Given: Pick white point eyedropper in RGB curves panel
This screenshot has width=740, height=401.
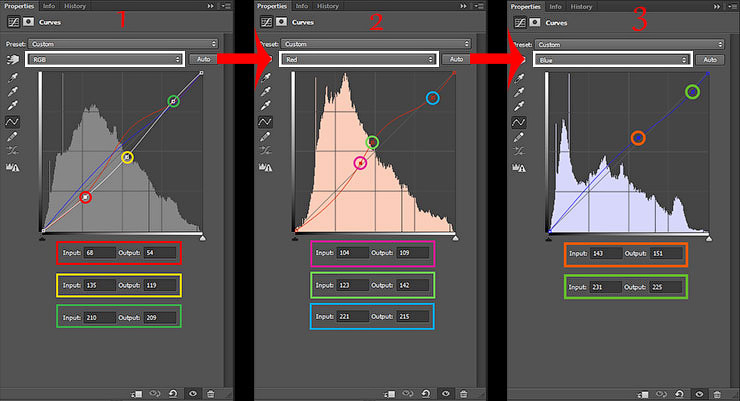Looking at the screenshot, I should [x=12, y=105].
